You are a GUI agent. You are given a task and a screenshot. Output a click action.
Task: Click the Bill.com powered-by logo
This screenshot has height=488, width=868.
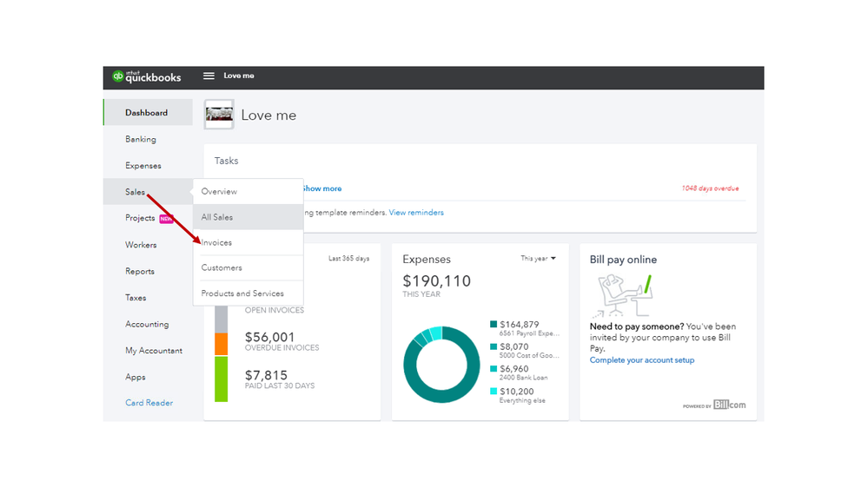[x=714, y=405]
